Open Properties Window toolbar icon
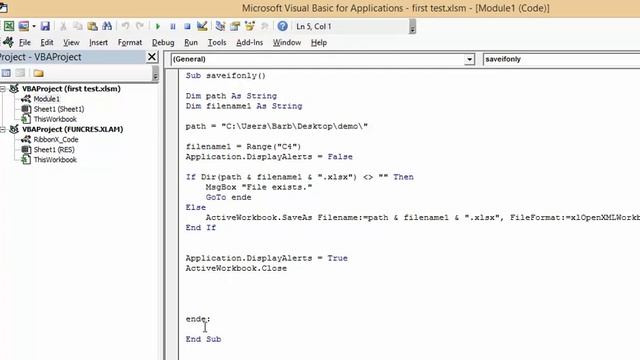 tap(235, 27)
